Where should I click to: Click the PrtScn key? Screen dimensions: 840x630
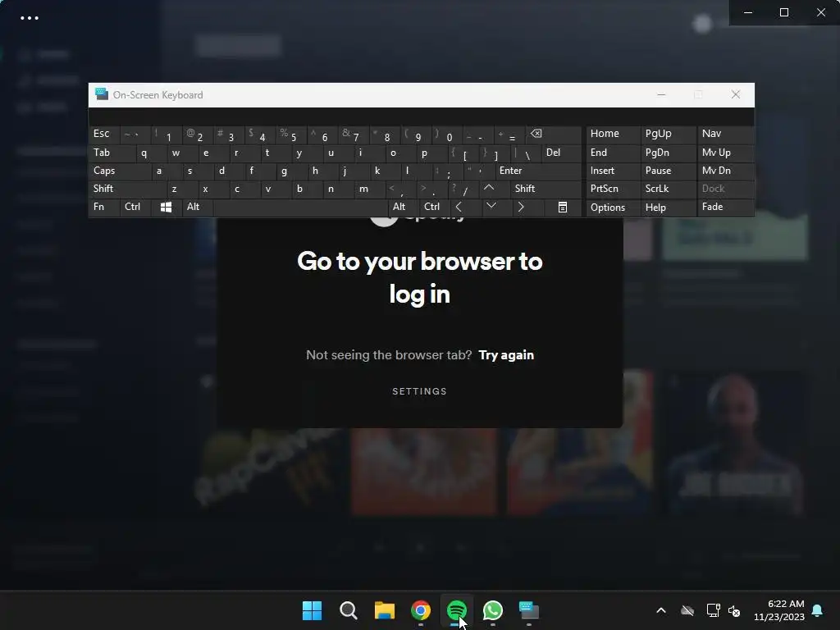613,189
